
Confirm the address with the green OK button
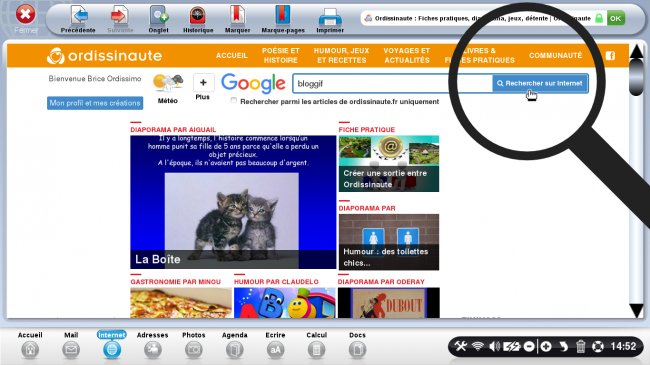616,18
